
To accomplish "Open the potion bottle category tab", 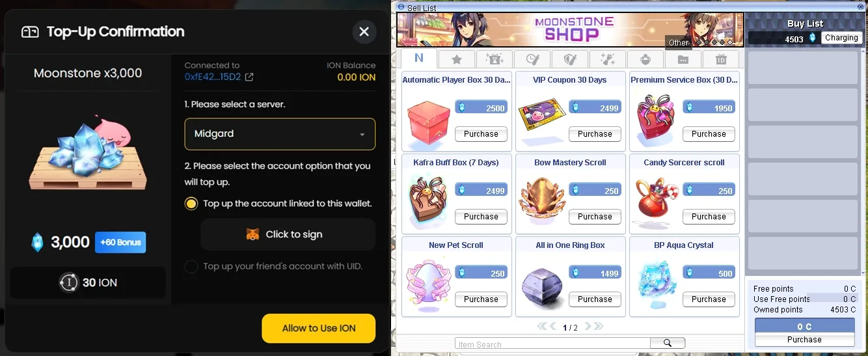I will [646, 59].
